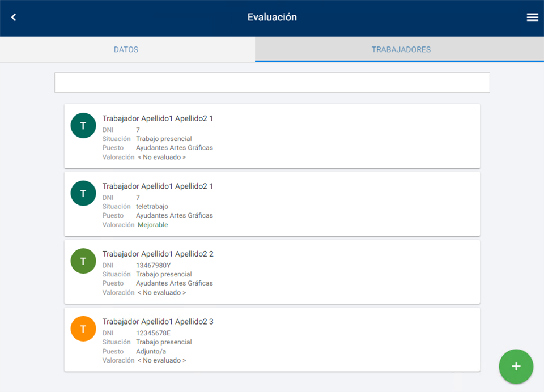The height and width of the screenshot is (392, 544).
Task: Click the green Mejorable valuation text
Action: click(x=152, y=225)
